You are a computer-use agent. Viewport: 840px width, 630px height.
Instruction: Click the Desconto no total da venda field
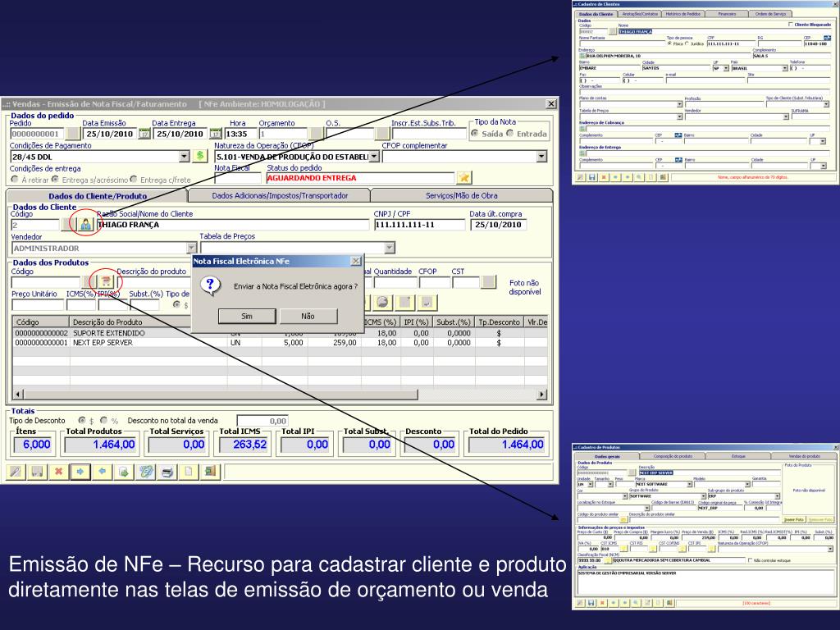click(262, 421)
